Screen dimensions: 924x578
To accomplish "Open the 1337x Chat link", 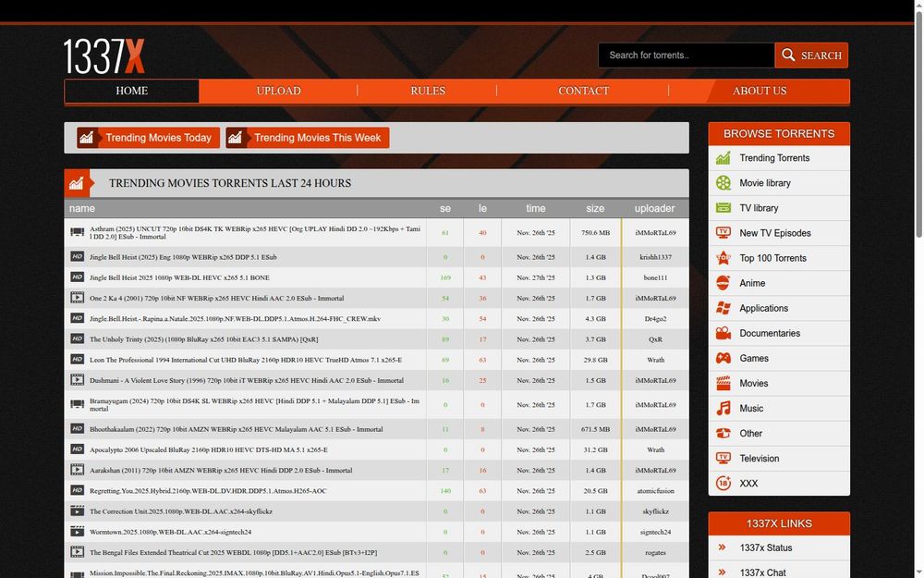I will click(x=762, y=572).
